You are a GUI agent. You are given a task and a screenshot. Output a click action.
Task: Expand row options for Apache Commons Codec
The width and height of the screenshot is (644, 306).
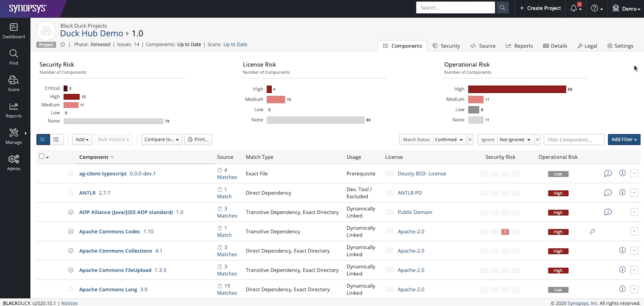(x=634, y=232)
